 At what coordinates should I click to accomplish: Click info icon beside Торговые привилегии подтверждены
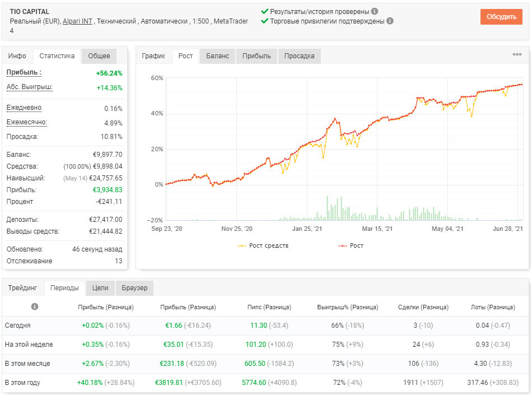click(x=390, y=21)
